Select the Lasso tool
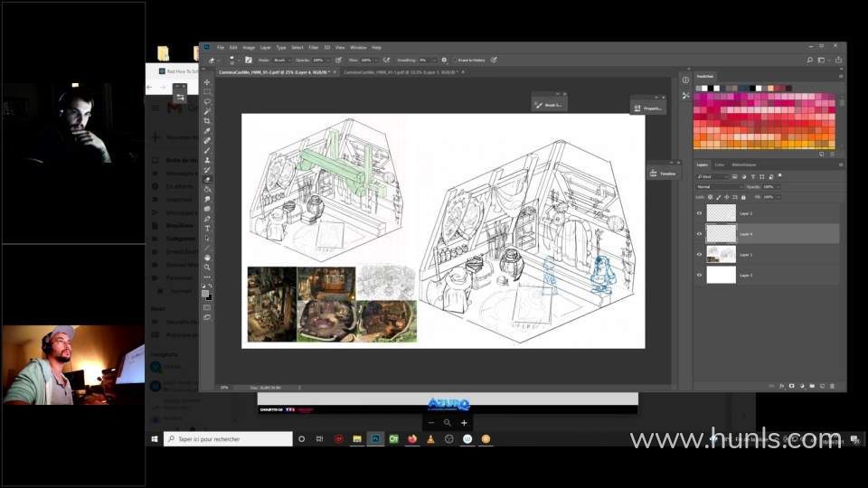This screenshot has height=488, width=868. pos(207,102)
